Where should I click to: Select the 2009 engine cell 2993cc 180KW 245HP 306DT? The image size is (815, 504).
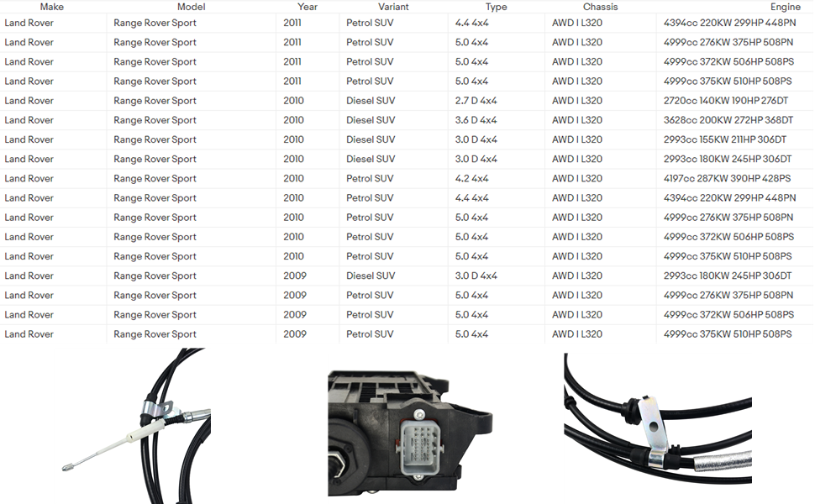tap(728, 276)
